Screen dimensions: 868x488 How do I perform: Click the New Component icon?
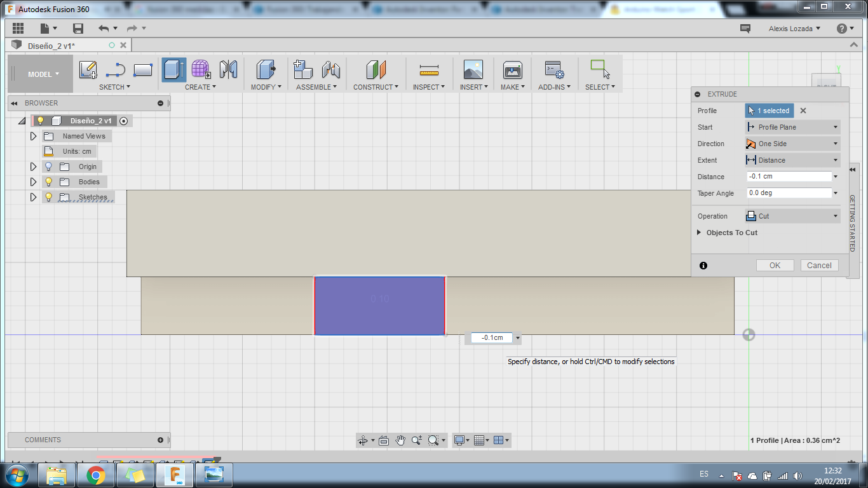click(x=303, y=69)
